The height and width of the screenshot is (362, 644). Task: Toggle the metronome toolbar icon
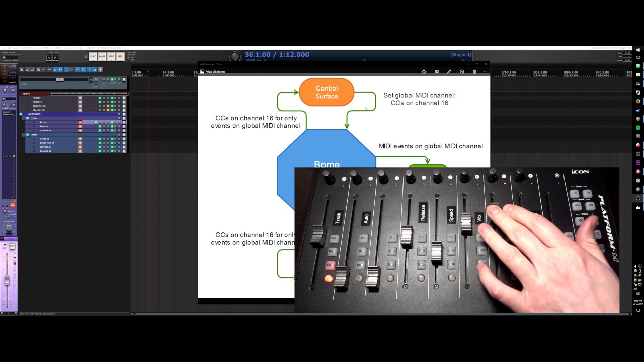pos(55,70)
